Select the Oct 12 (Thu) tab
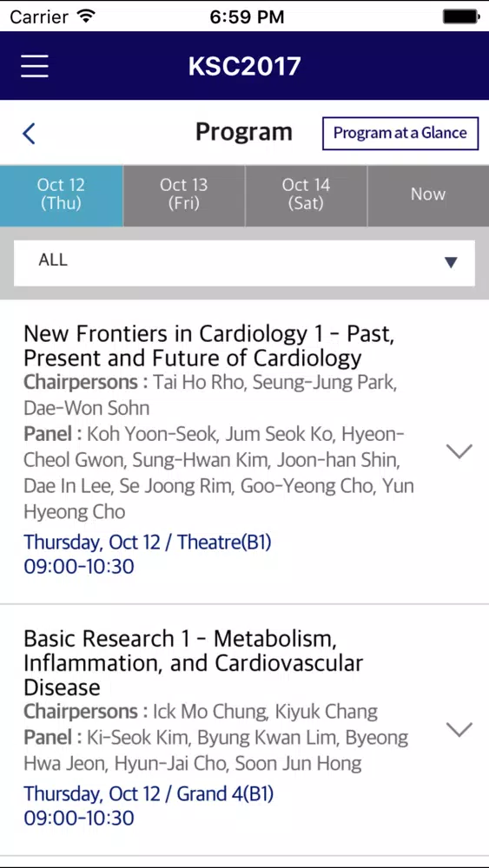The width and height of the screenshot is (489, 868). (x=61, y=195)
